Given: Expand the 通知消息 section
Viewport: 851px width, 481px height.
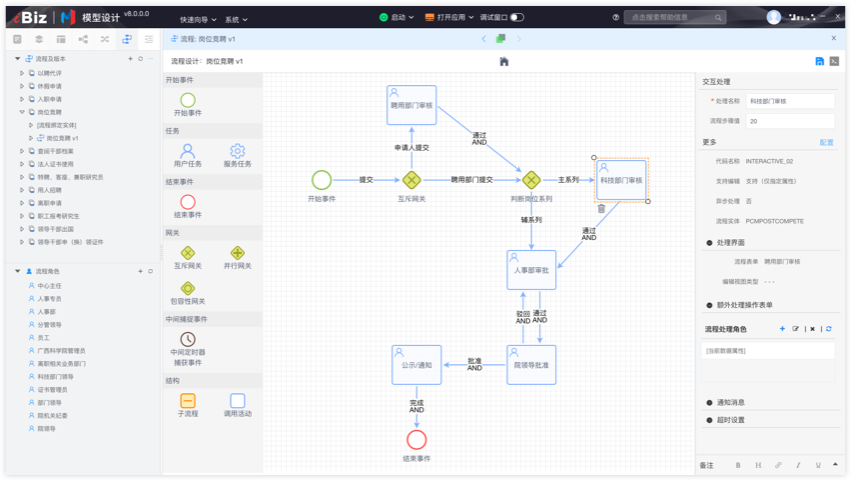Looking at the screenshot, I should click(x=709, y=403).
